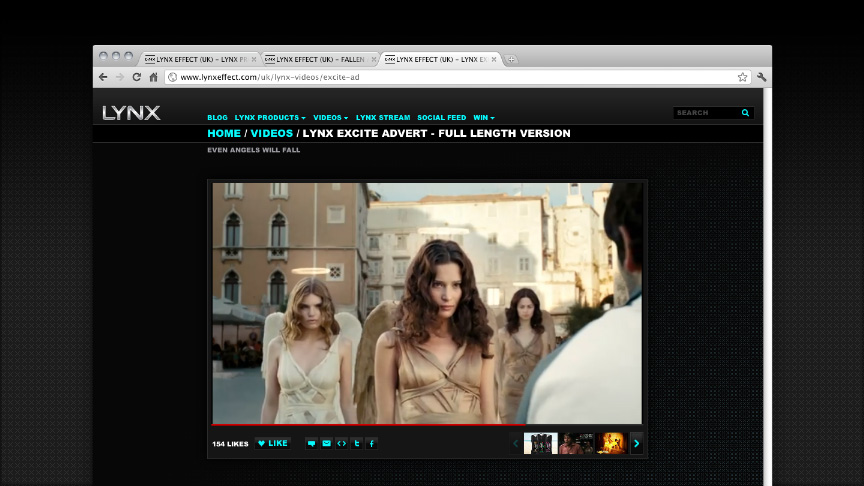
Task: Show next video thumbnails with right arrow
Action: 636,444
